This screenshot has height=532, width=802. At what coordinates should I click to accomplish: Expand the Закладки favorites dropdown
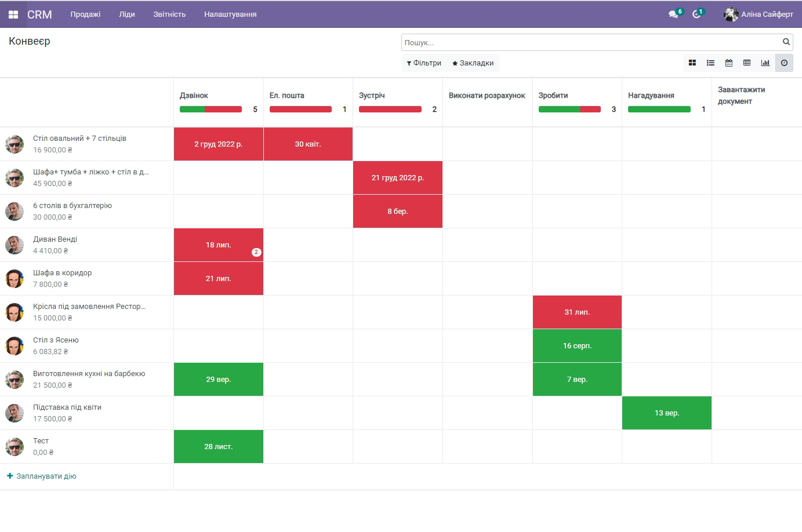coord(473,63)
